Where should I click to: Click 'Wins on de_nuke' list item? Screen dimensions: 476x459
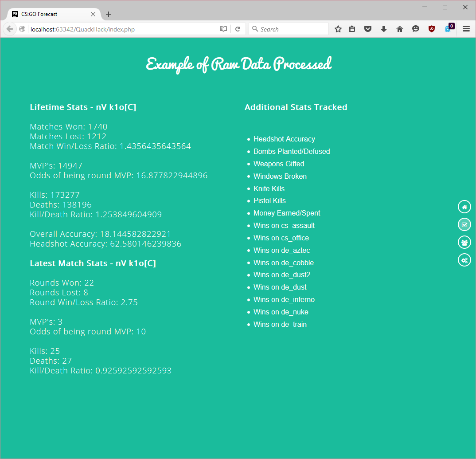281,312
